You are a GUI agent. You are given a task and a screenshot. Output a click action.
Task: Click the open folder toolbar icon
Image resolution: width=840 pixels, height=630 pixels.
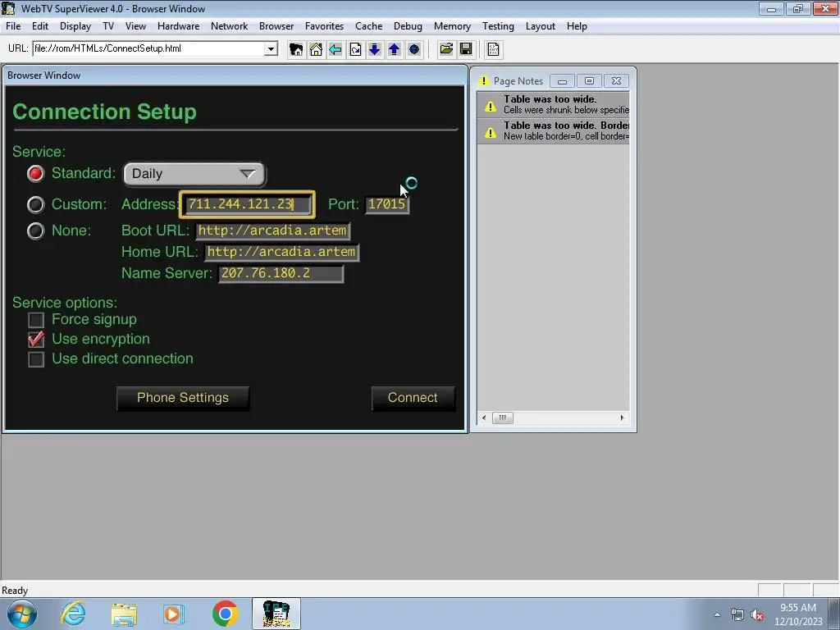[446, 49]
